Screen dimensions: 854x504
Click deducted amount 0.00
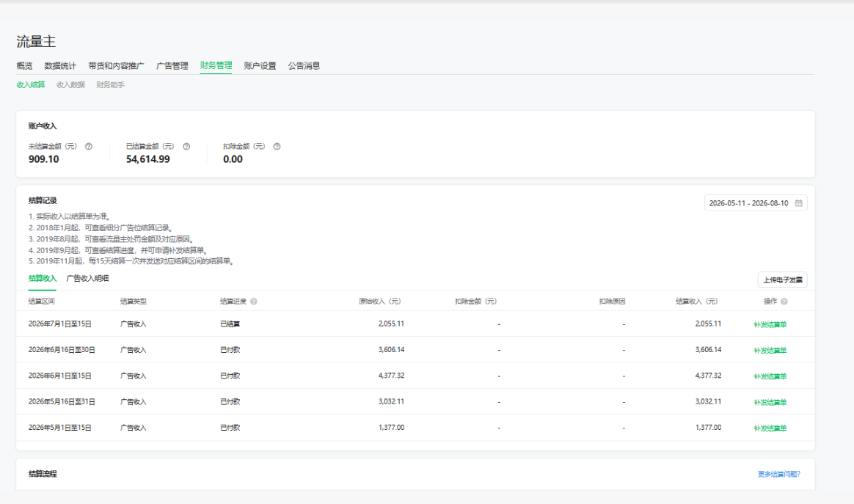coord(233,159)
